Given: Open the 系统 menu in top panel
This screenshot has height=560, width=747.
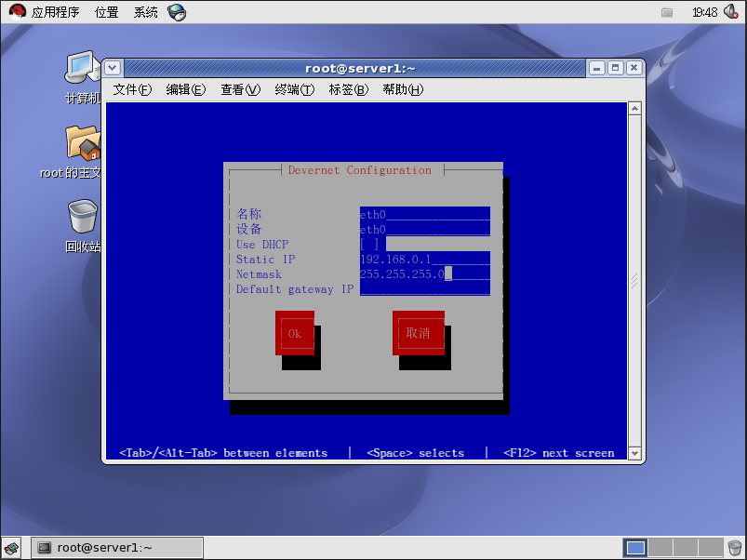Looking at the screenshot, I should pos(145,12).
